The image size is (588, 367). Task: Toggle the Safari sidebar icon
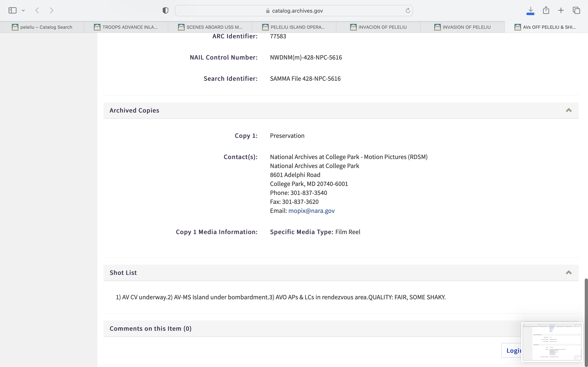[12, 10]
